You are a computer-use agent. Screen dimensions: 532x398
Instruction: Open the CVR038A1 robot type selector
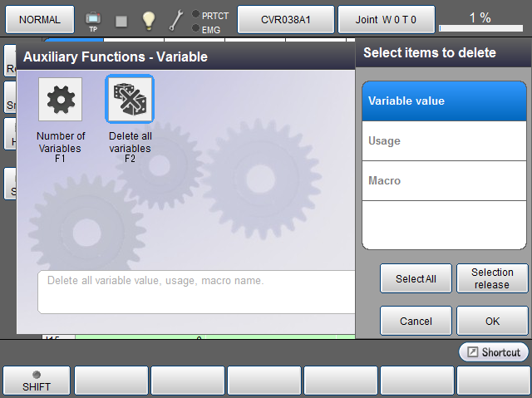click(x=286, y=19)
